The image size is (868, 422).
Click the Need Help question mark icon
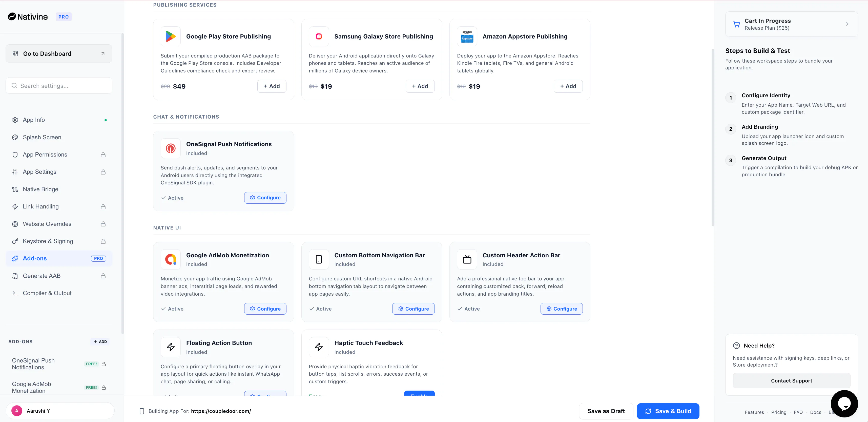(x=736, y=346)
